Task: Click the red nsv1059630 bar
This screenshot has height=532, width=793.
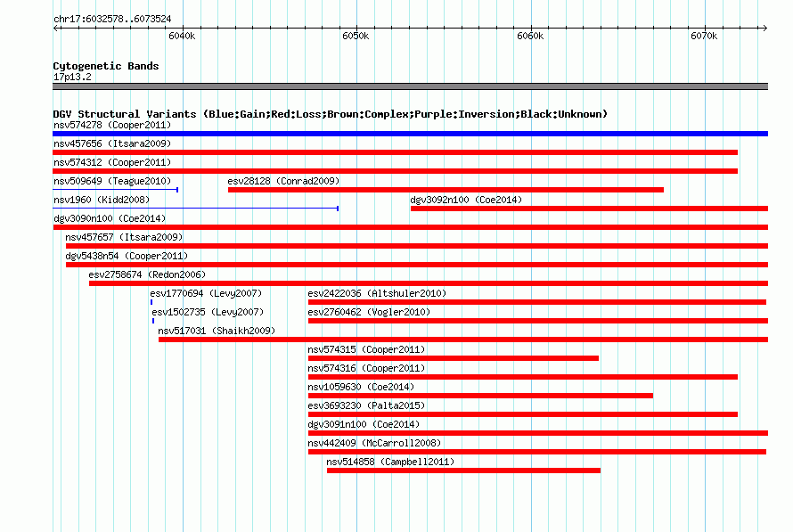Action: (480, 396)
